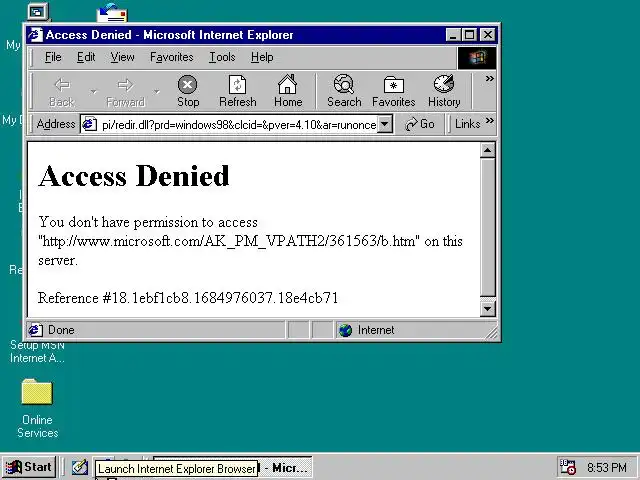Click the Windows logo throbber icon
This screenshot has width=640, height=480.
(x=477, y=58)
